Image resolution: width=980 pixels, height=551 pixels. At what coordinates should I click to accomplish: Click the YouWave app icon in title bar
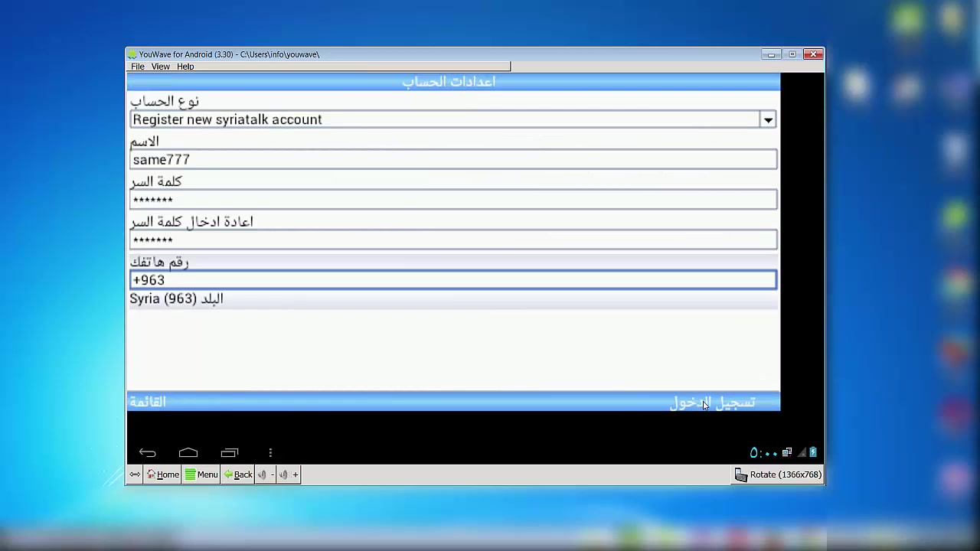(x=132, y=54)
